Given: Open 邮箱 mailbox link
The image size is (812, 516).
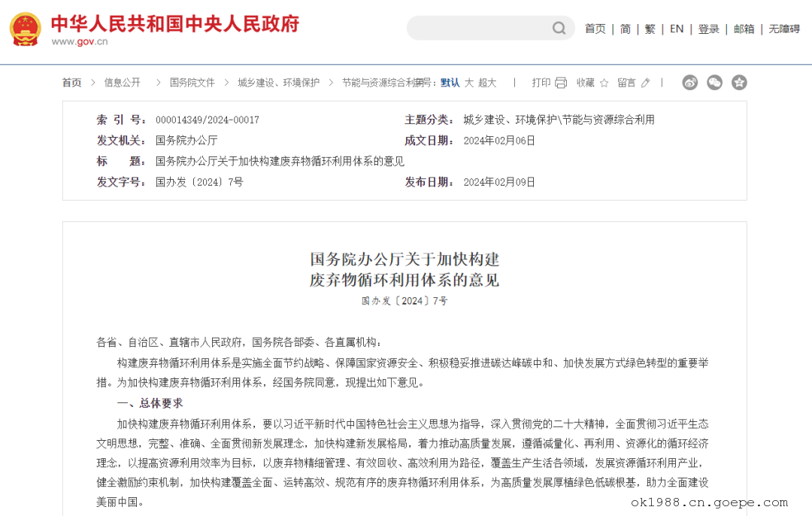Looking at the screenshot, I should [744, 29].
